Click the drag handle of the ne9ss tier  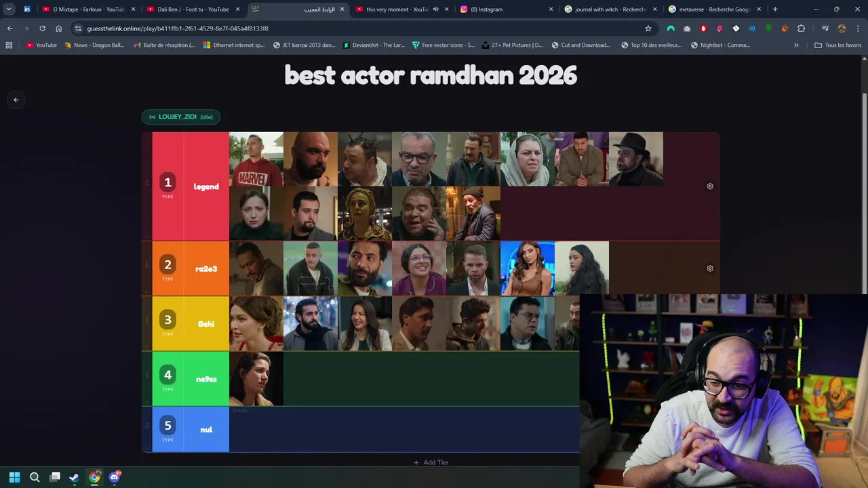(146, 375)
